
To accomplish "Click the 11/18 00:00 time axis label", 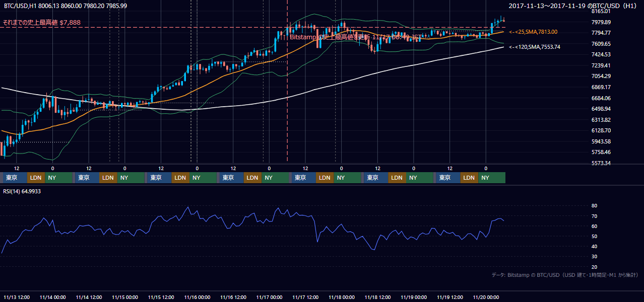I will coord(342,297).
